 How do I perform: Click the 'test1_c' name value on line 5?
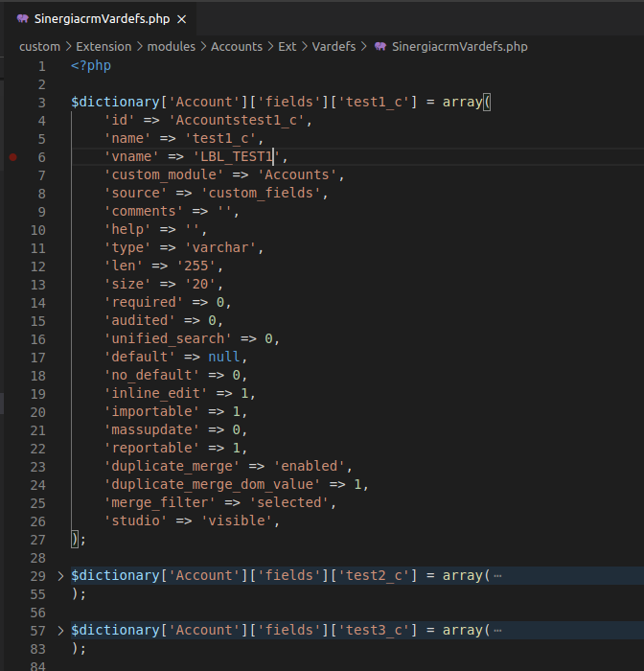pos(220,139)
